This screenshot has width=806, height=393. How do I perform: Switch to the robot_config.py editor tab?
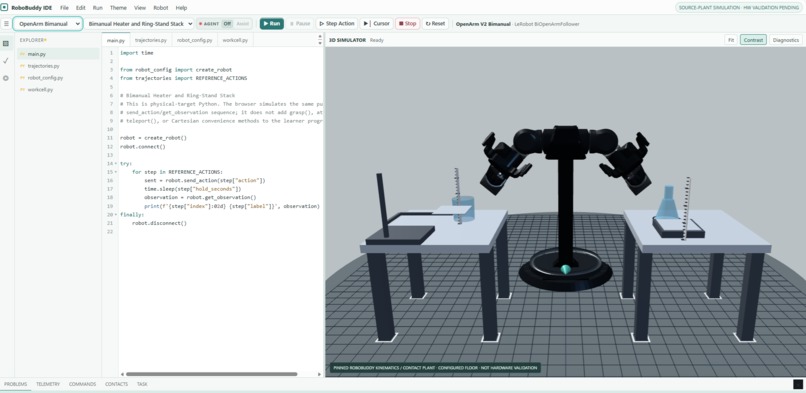click(194, 40)
